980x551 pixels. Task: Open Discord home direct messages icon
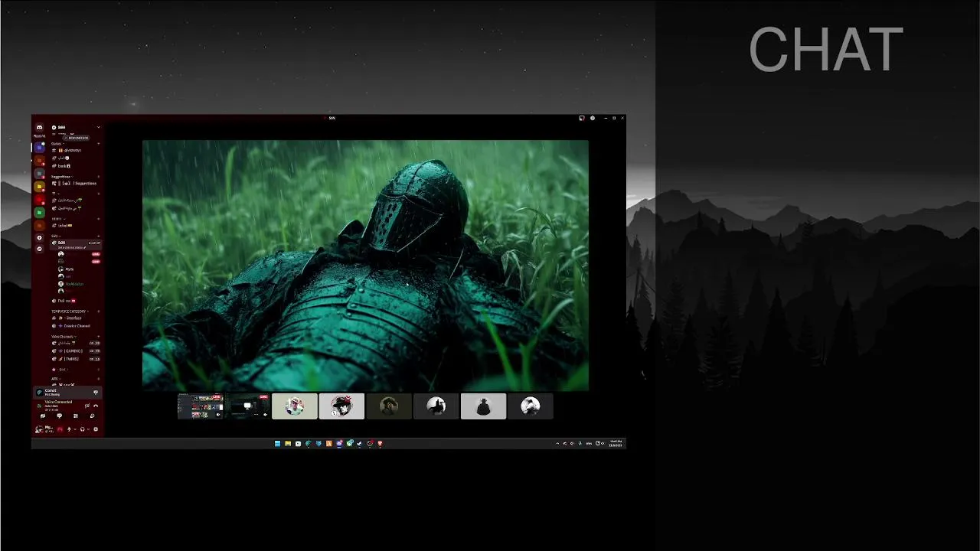[x=40, y=127]
